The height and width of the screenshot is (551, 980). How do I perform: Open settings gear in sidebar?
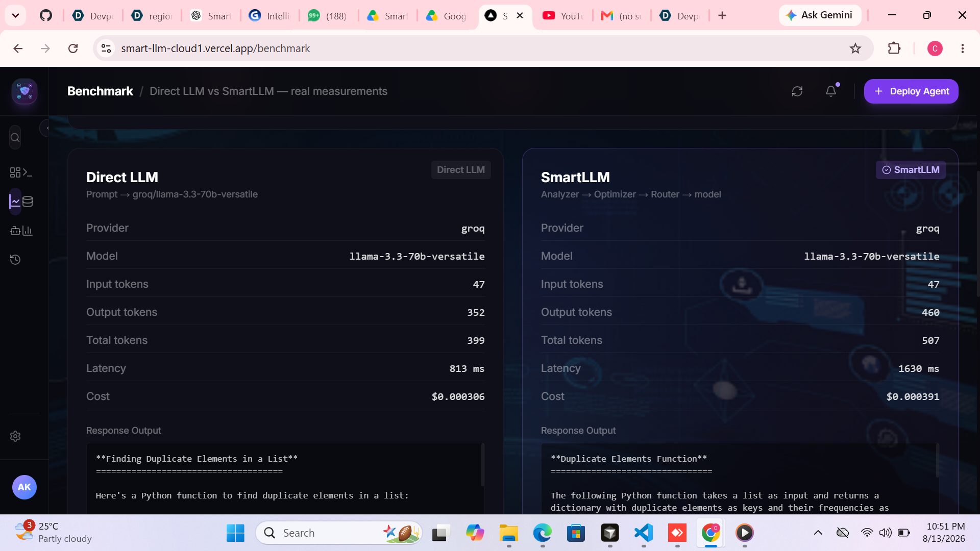[x=15, y=436]
